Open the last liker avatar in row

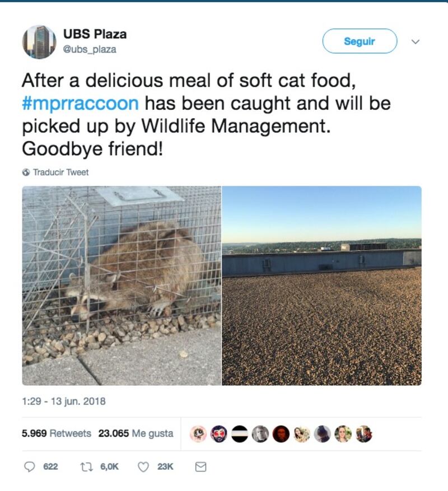364,434
